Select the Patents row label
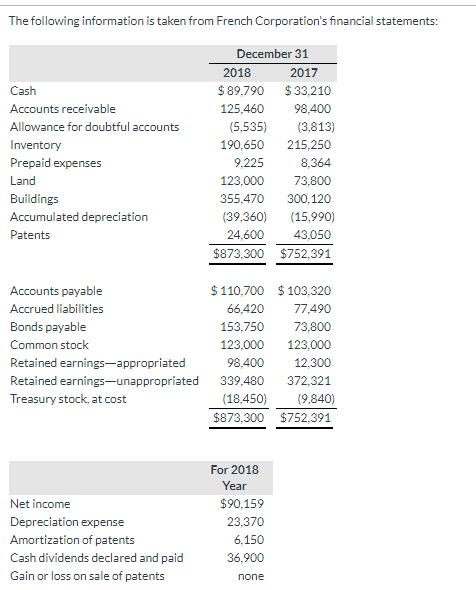The width and height of the screenshot is (476, 590). pyautogui.click(x=30, y=235)
